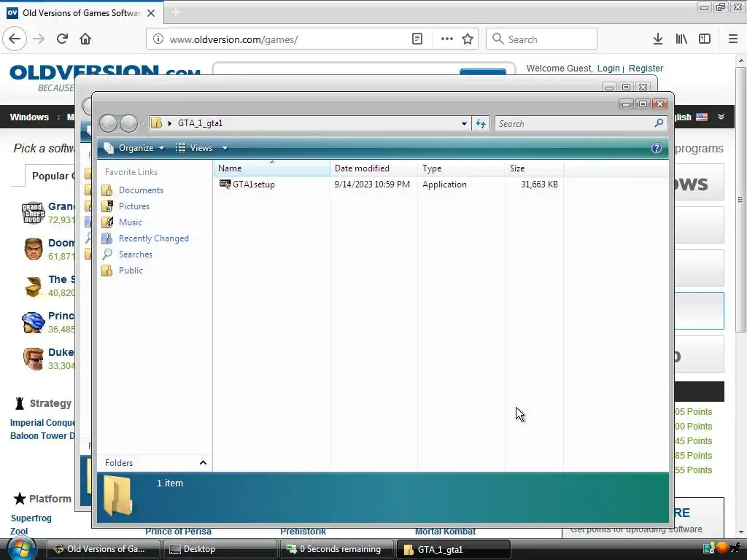Open Recently Changed in Favorite Links

(153, 238)
